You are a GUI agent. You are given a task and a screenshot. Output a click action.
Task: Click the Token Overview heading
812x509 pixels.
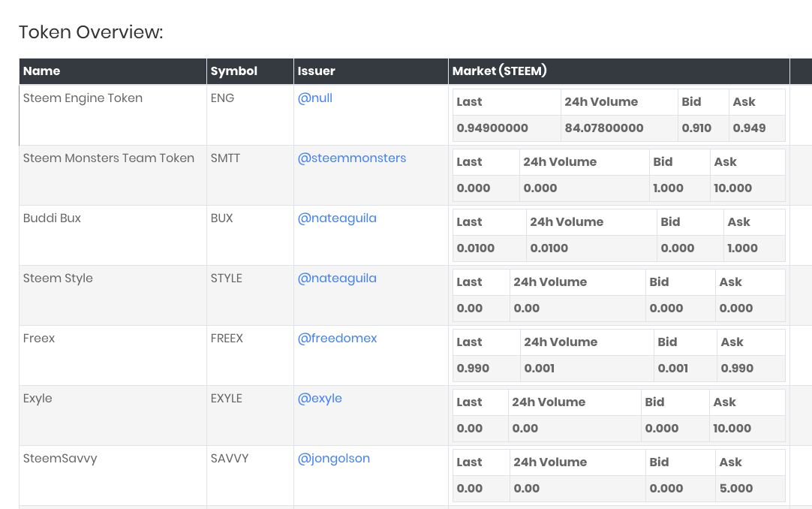click(x=91, y=32)
